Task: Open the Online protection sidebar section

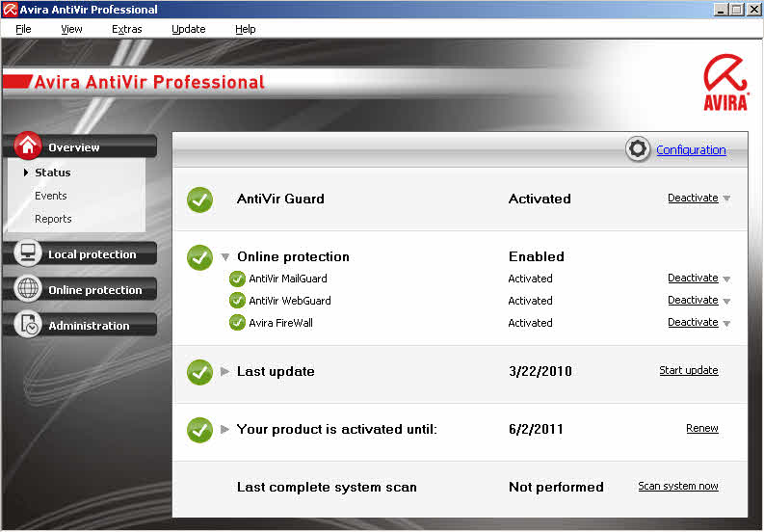Action: click(95, 290)
